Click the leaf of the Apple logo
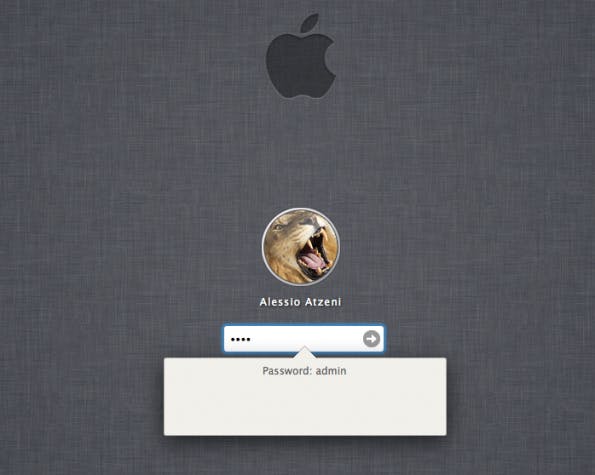This screenshot has height=475, width=595. pyautogui.click(x=310, y=23)
